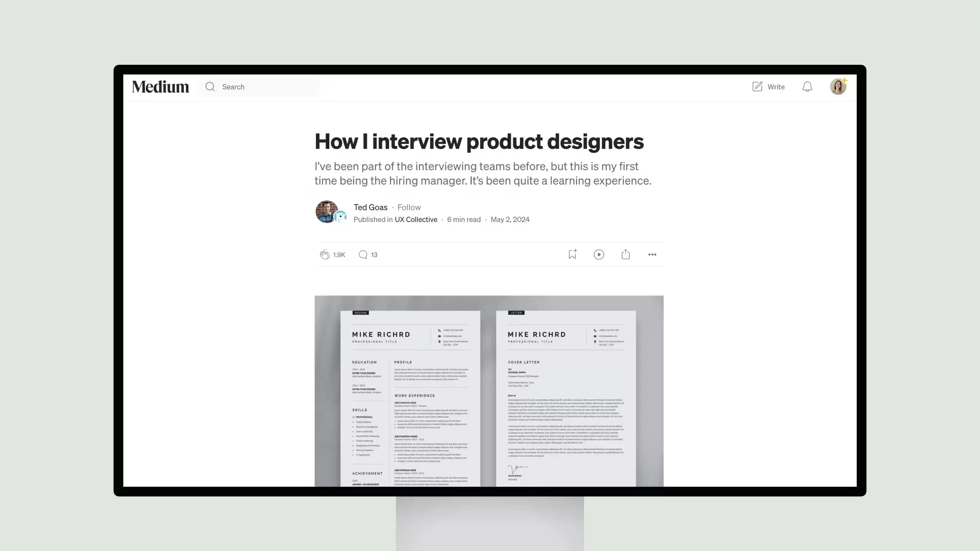Click the bookmark save icon
The height and width of the screenshot is (551, 980).
click(x=572, y=254)
